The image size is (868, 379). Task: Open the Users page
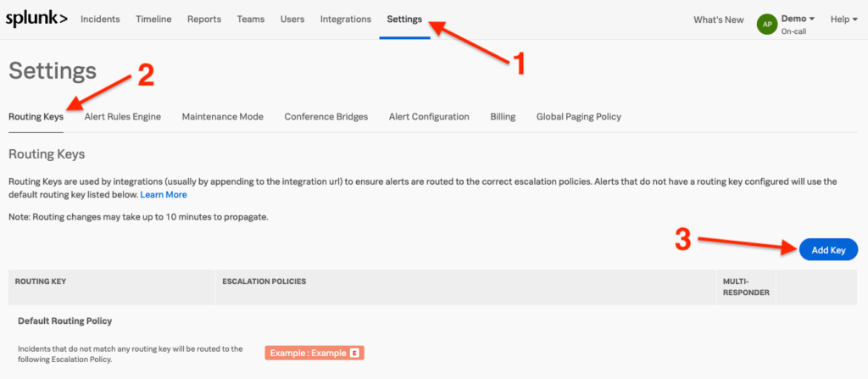click(x=292, y=20)
